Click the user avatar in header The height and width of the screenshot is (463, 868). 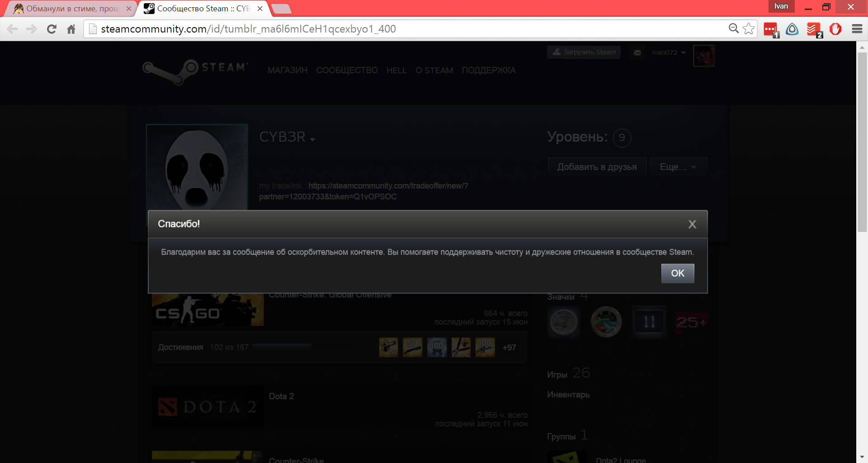(704, 56)
